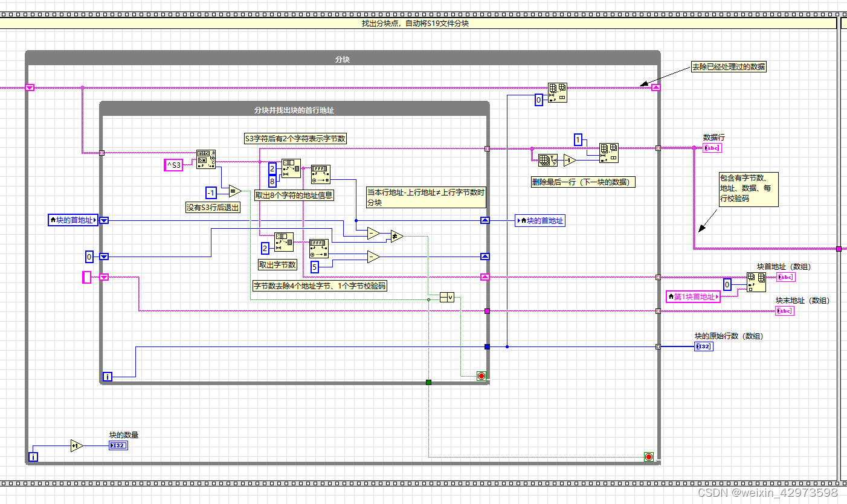
Task: Select the Equal comparison node receiving -1
Action: pyautogui.click(x=234, y=191)
